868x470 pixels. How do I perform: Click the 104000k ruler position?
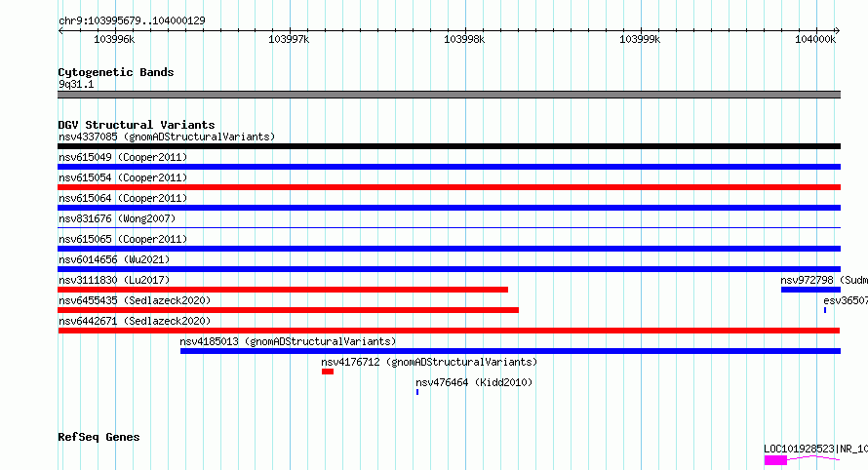click(815, 39)
